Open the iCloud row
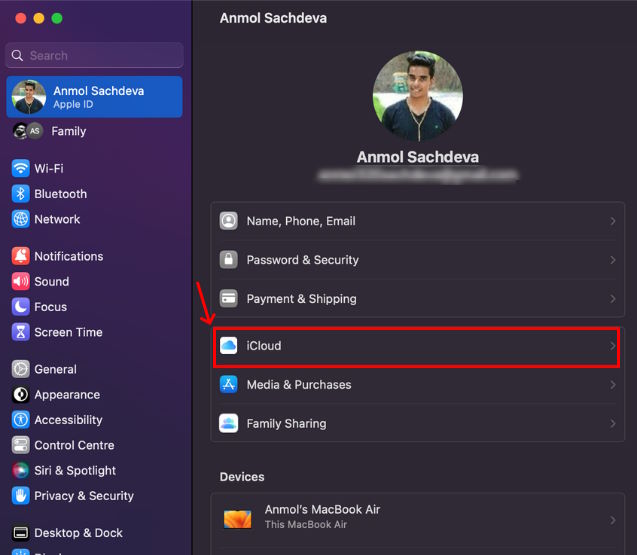637x555 pixels. [x=416, y=347]
